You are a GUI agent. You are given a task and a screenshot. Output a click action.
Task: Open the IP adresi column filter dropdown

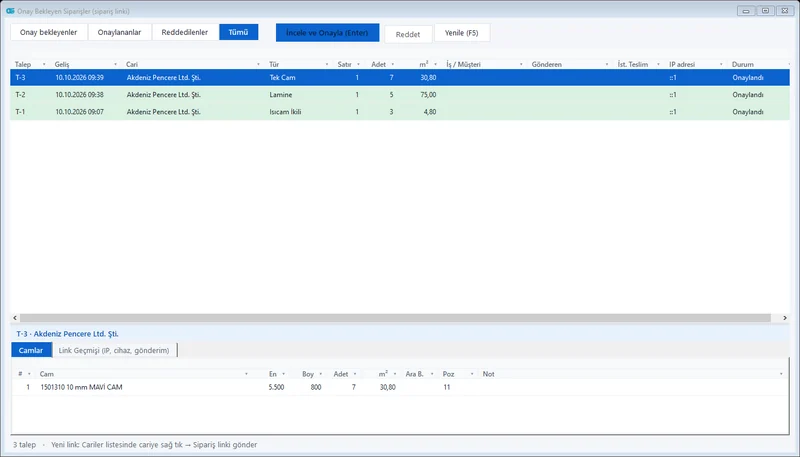[x=721, y=64]
